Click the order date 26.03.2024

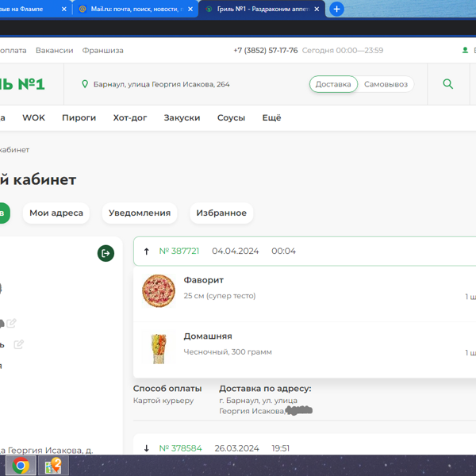tap(236, 448)
